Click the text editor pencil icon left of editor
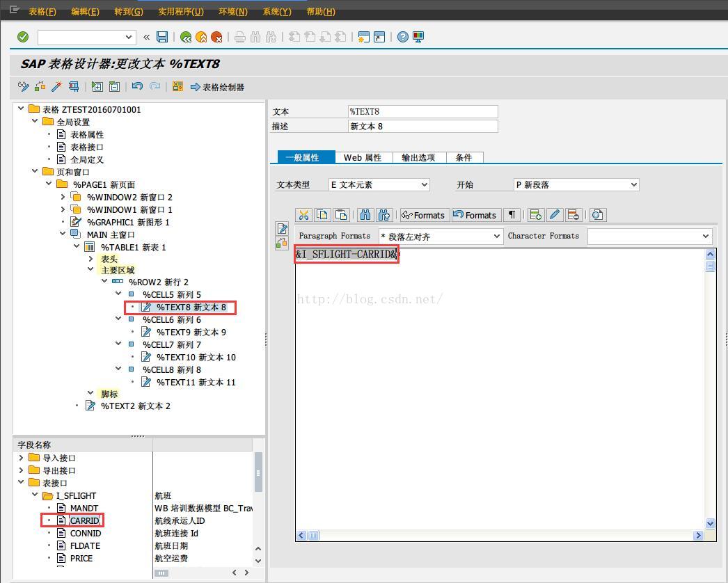 pyautogui.click(x=282, y=228)
